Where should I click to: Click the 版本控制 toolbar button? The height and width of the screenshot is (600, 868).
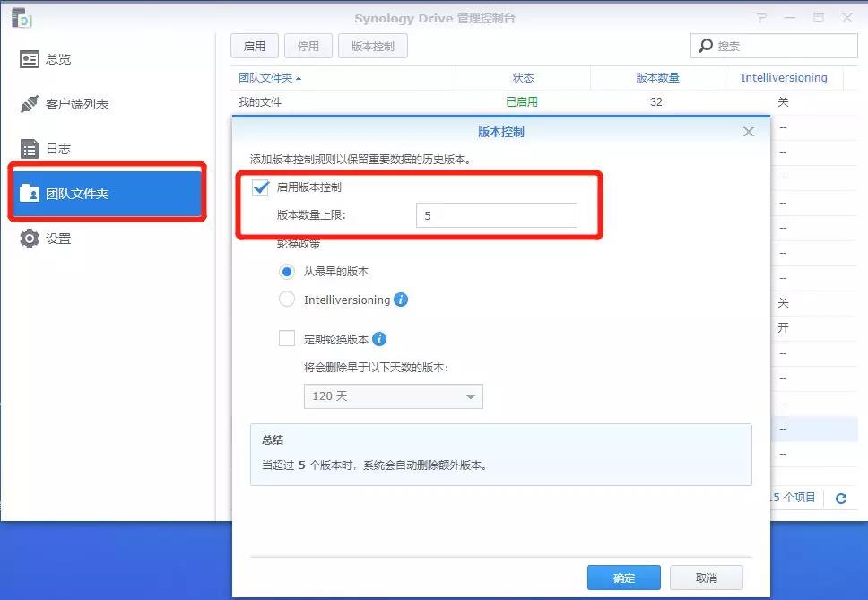pos(372,46)
